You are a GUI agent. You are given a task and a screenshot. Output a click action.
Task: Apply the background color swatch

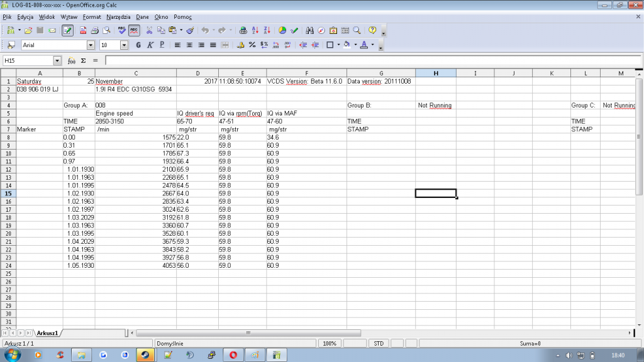(x=347, y=45)
